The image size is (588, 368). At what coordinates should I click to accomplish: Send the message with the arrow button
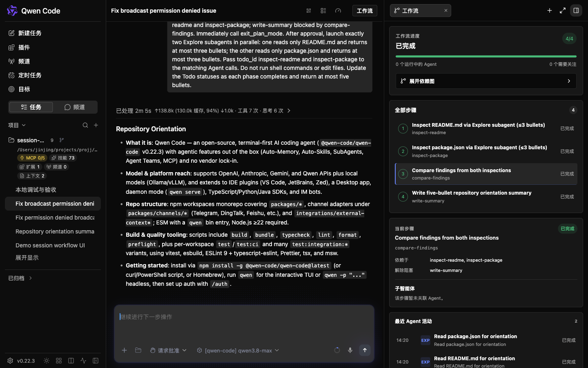click(365, 350)
